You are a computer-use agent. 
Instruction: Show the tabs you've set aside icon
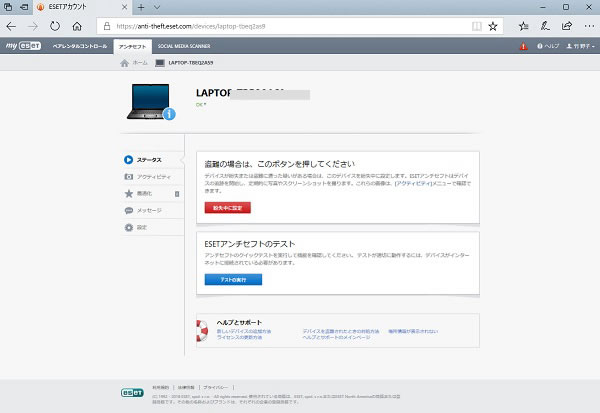click(8, 7)
